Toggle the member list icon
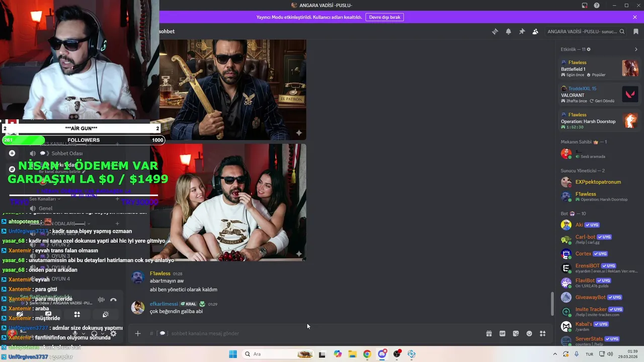The height and width of the screenshot is (362, 644). [x=535, y=31]
